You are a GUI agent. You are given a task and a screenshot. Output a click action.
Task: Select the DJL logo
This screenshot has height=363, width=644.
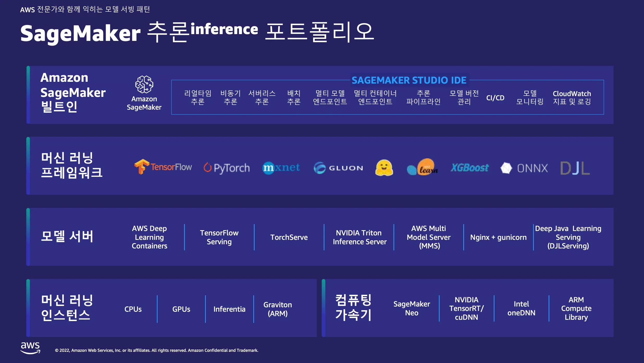[x=575, y=168]
